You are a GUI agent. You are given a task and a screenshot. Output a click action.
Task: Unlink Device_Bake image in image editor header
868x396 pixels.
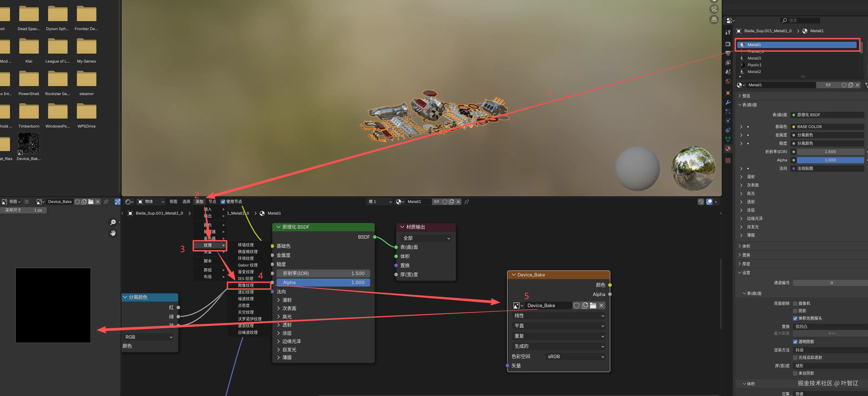coord(98,202)
